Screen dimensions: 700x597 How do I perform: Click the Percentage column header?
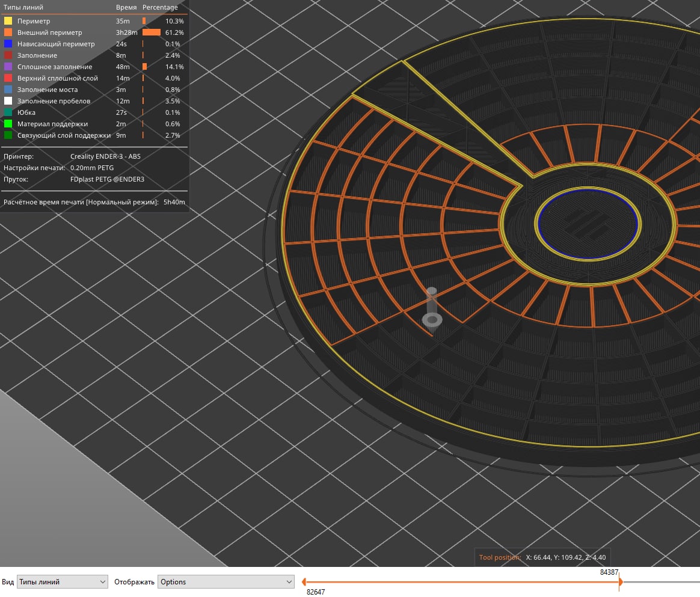[160, 7]
